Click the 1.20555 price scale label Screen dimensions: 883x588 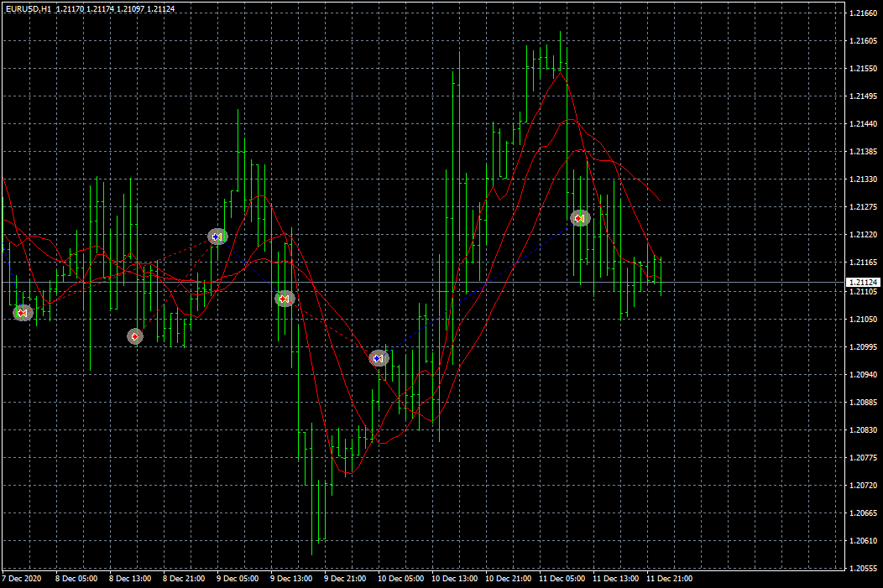pyautogui.click(x=864, y=569)
